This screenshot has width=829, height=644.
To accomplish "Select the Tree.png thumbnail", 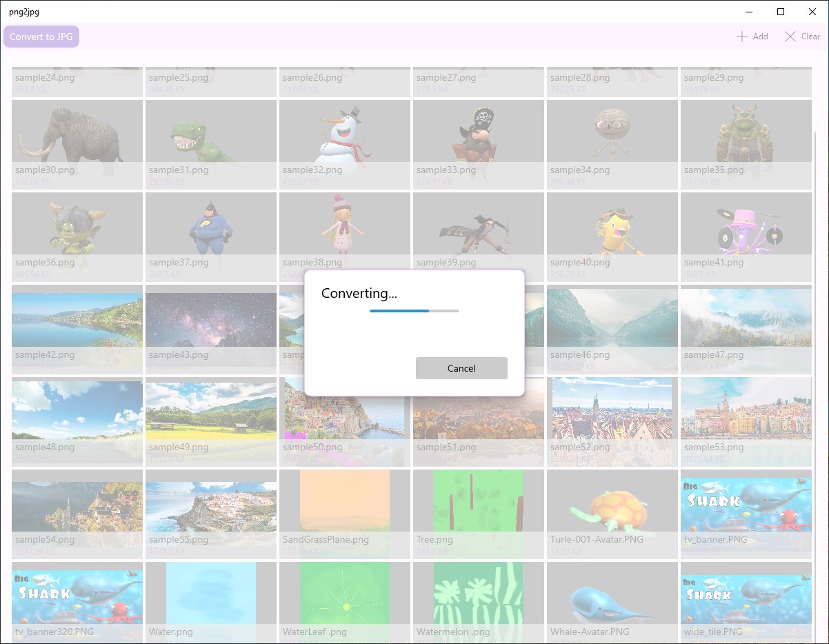I will pos(479,514).
